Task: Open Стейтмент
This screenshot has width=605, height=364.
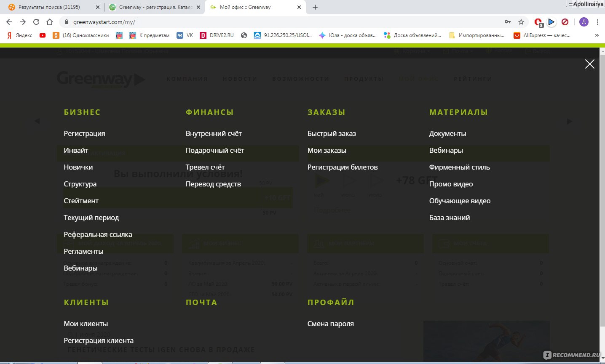Action: (x=81, y=201)
